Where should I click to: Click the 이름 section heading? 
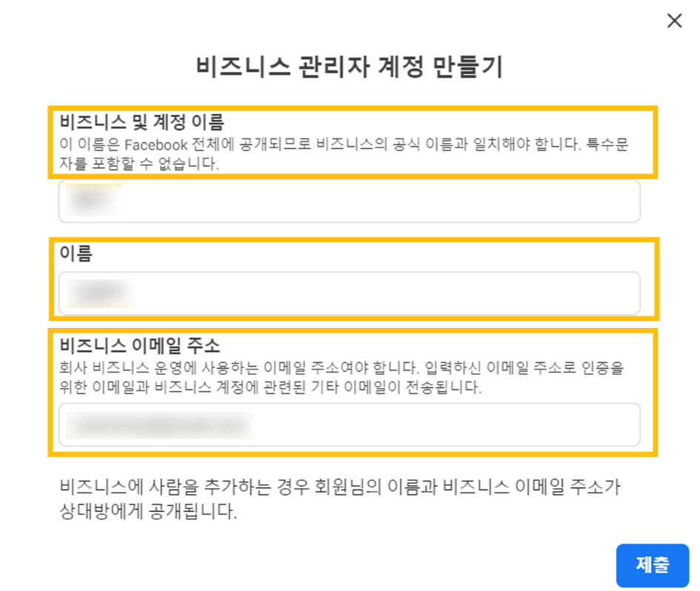point(71,256)
